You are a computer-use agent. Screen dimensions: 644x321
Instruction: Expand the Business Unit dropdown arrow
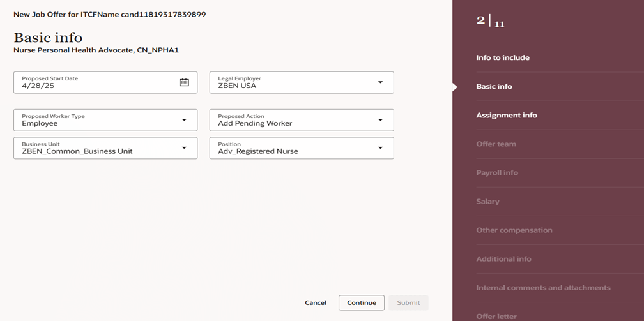[184, 148]
